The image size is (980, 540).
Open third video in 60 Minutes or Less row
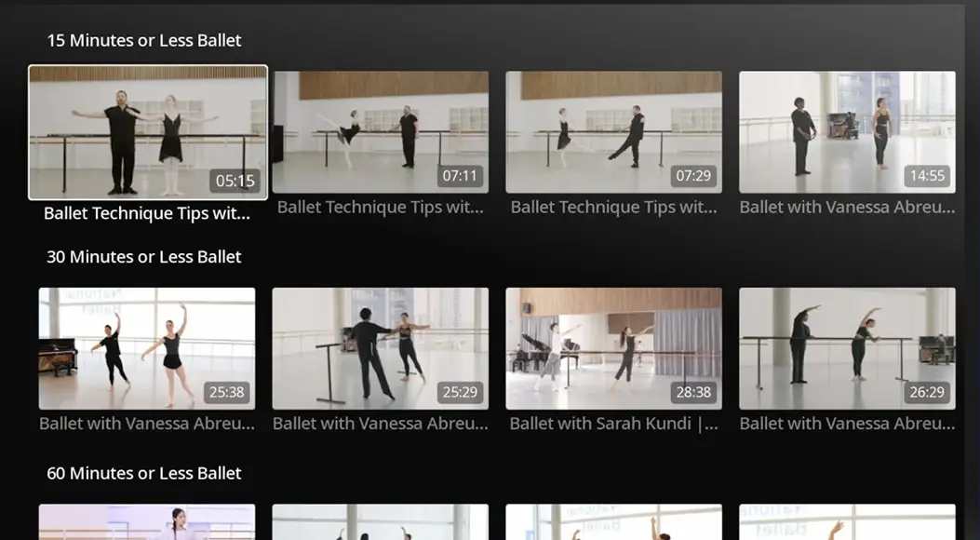pyautogui.click(x=613, y=522)
